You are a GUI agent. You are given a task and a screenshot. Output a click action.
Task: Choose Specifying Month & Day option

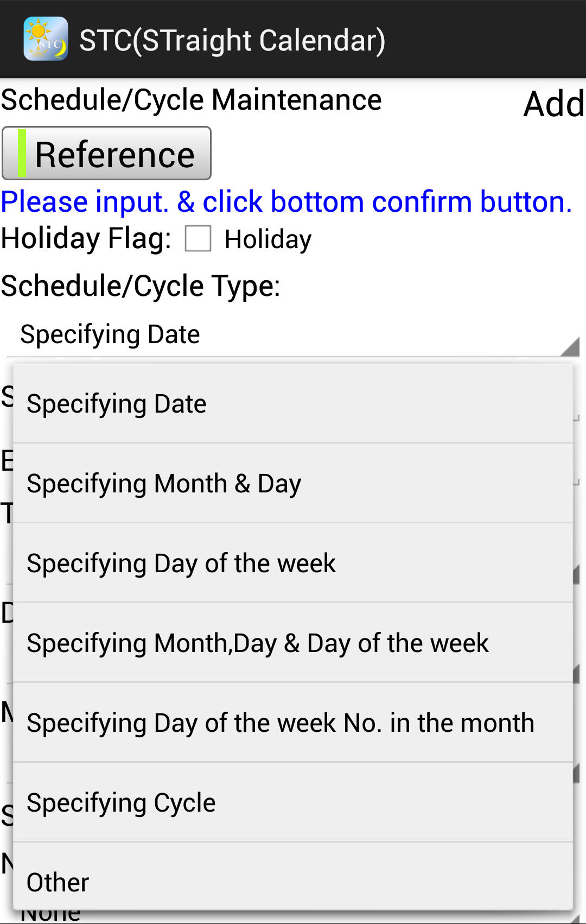(293, 483)
